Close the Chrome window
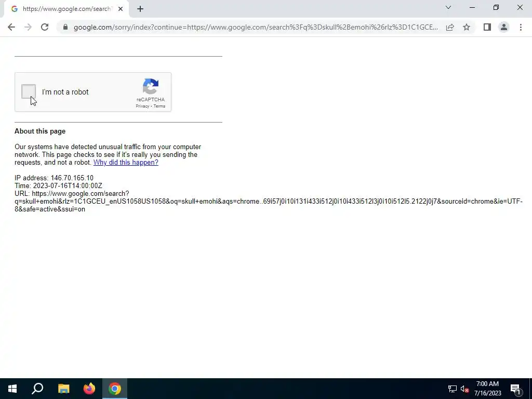Image resolution: width=532 pixels, height=399 pixels. [x=520, y=7]
